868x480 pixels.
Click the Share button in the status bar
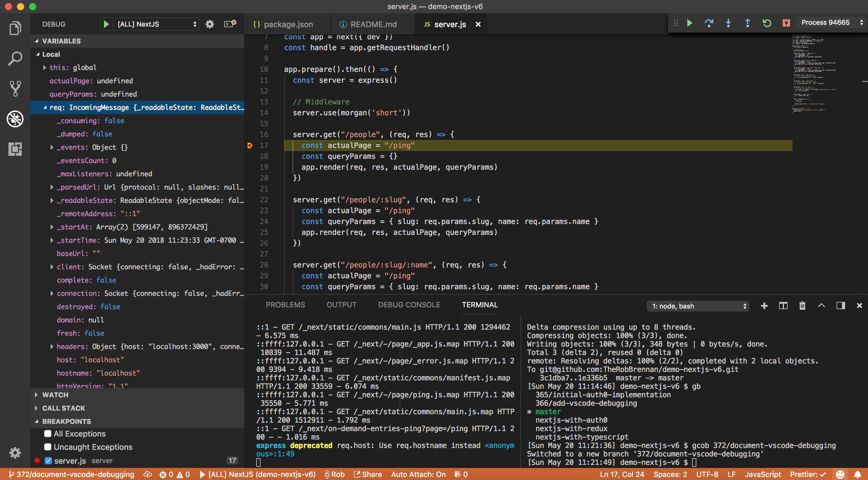pos(368,474)
